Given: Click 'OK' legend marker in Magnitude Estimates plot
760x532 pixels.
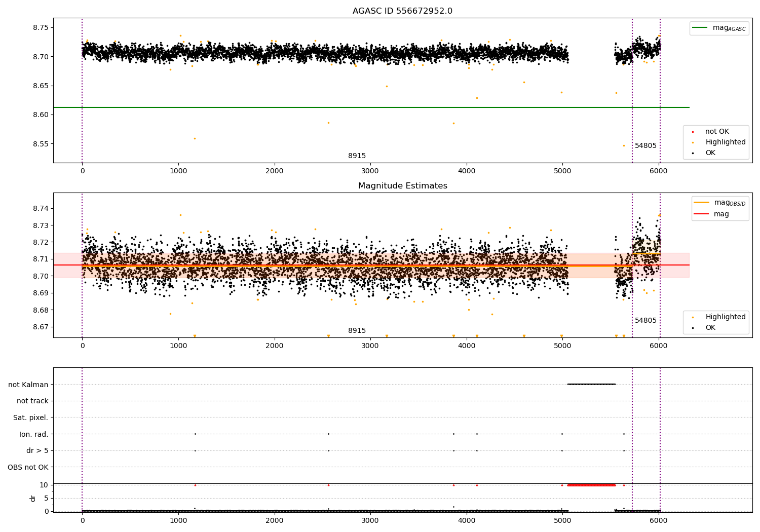Looking at the screenshot, I should 693,328.
